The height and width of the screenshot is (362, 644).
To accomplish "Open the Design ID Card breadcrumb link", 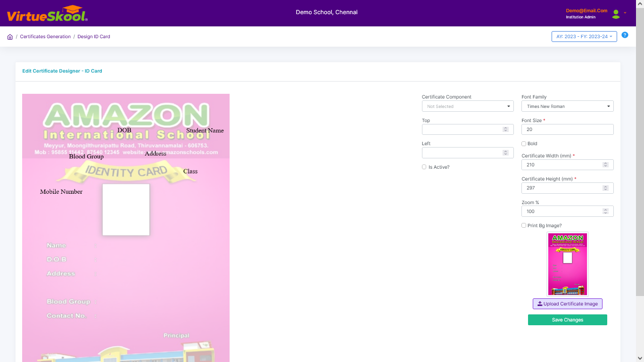I will click(x=94, y=37).
